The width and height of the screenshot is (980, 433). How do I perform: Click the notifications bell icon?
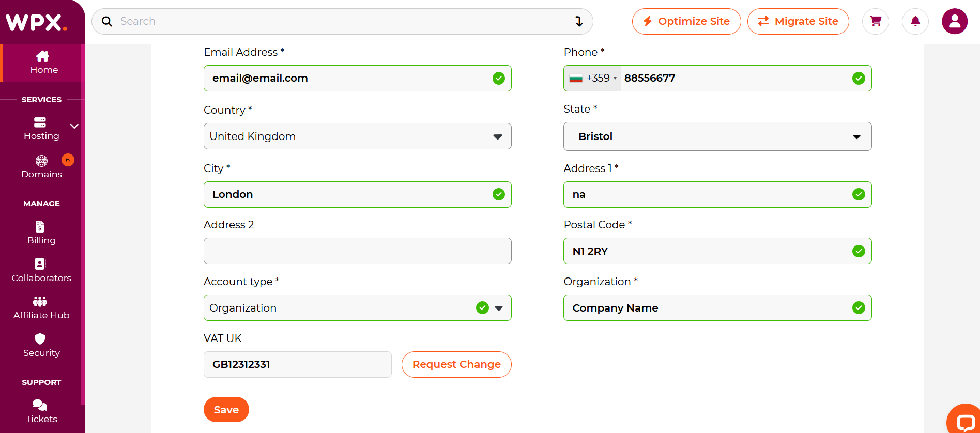[915, 21]
